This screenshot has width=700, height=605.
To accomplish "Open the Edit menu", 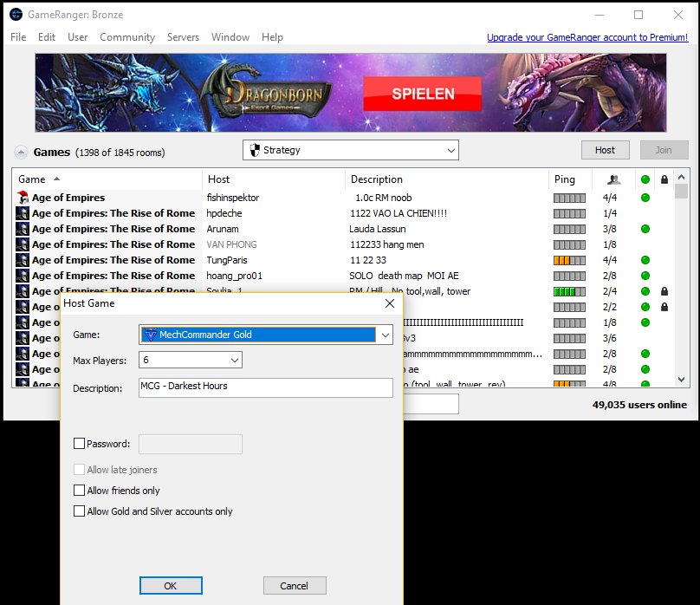I will pyautogui.click(x=47, y=37).
